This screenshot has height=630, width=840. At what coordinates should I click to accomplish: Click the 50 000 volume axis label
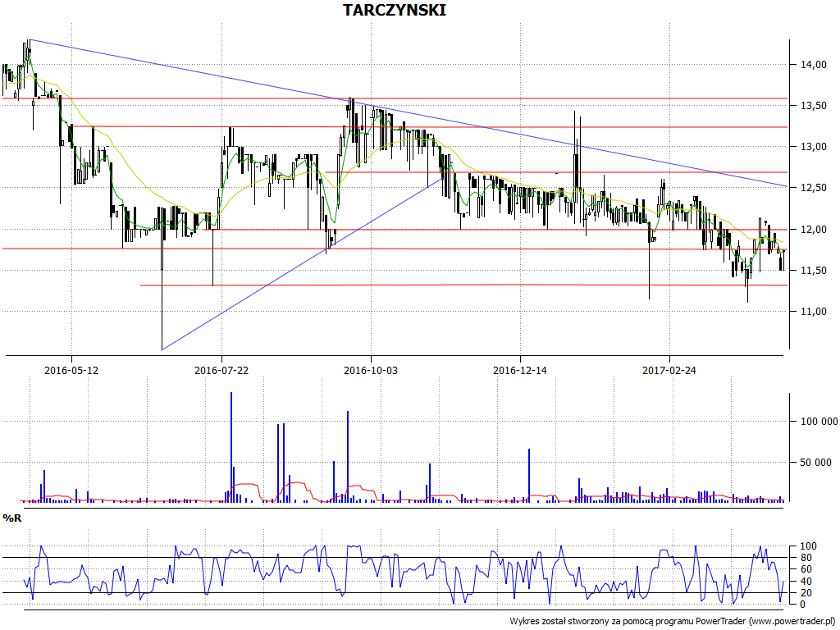pos(816,463)
